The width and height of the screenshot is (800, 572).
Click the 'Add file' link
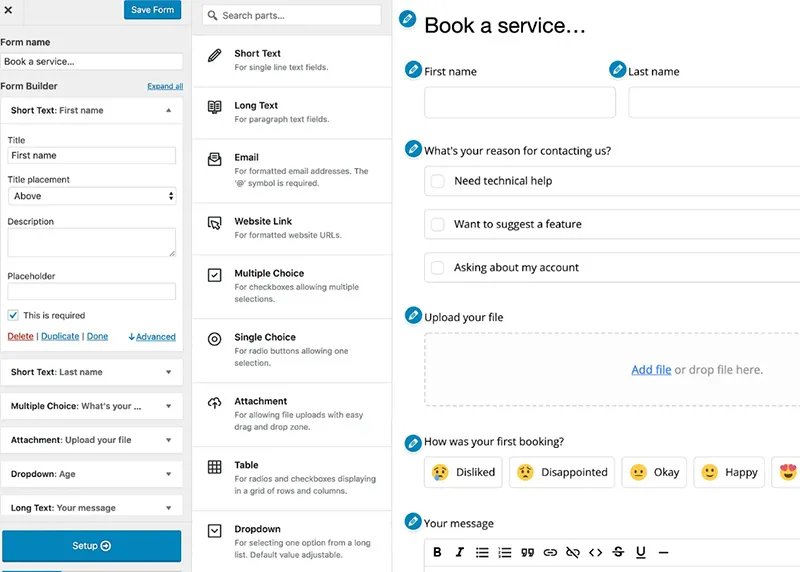point(651,370)
